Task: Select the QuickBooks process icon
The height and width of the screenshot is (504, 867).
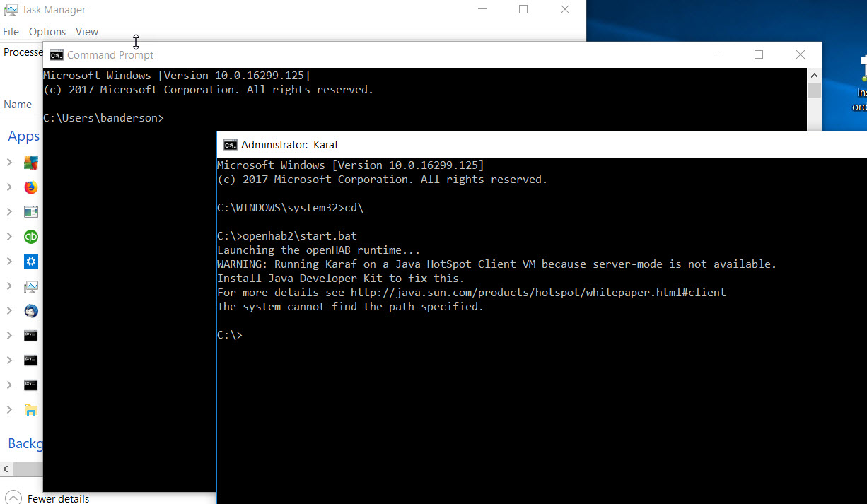Action: click(30, 237)
